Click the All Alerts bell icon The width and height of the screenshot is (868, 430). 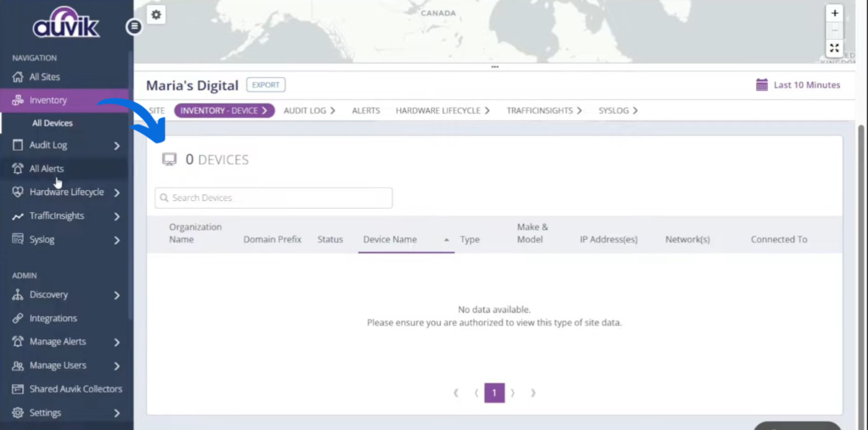[18, 169]
